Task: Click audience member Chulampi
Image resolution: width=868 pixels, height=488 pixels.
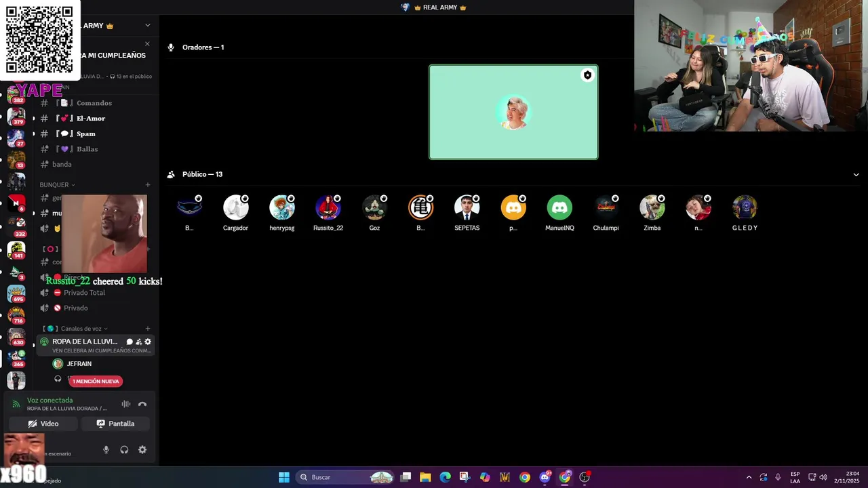Action: click(x=606, y=213)
